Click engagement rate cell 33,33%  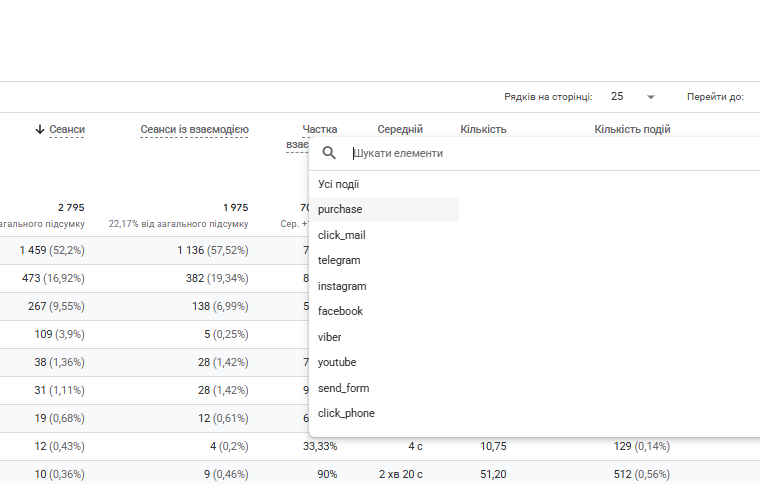click(x=320, y=446)
